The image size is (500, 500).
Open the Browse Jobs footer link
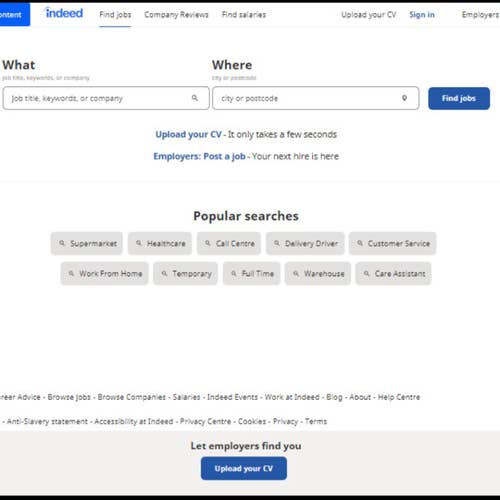[x=69, y=397]
